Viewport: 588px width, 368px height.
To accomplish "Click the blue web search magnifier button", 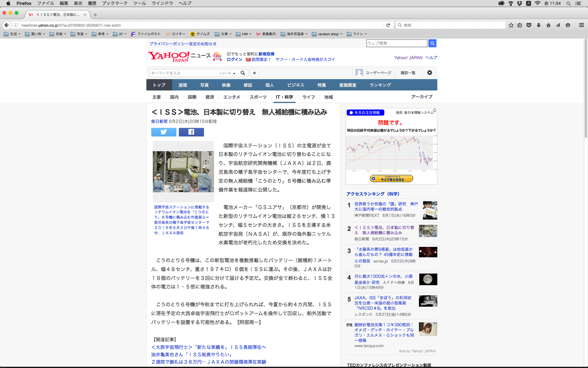I will (x=432, y=43).
